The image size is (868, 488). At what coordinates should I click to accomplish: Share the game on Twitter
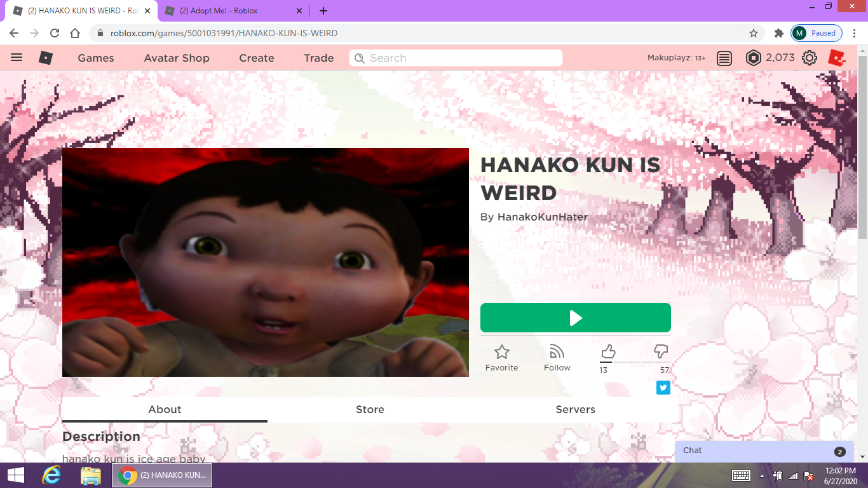pos(663,388)
